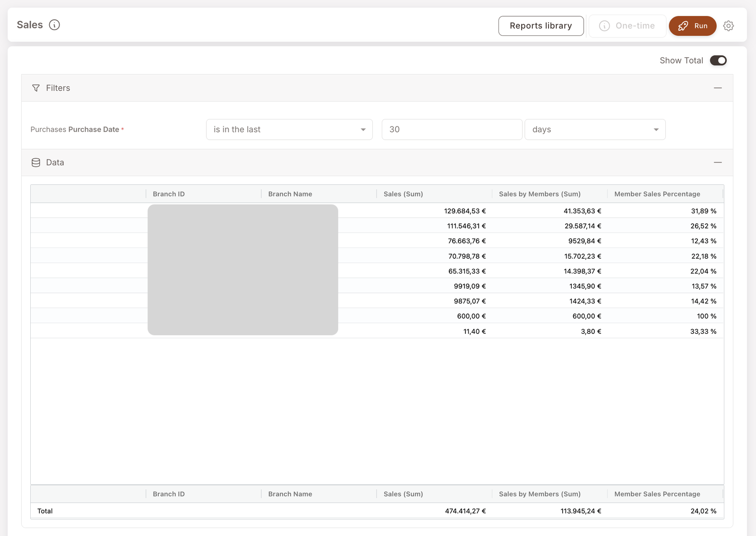
Task: Open the settings gear icon
Action: click(729, 26)
